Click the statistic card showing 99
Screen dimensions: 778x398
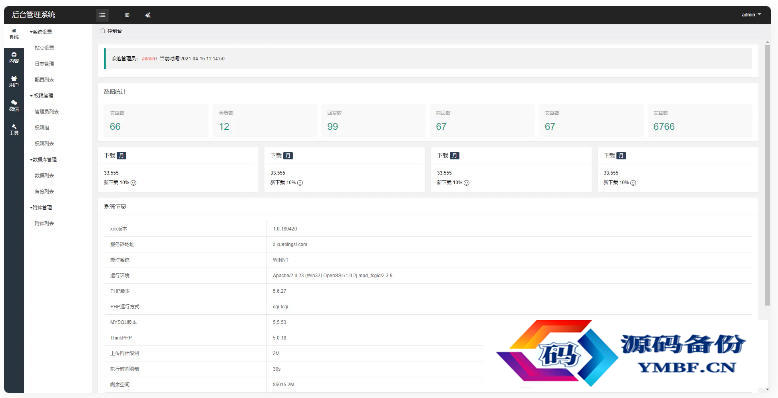373,121
